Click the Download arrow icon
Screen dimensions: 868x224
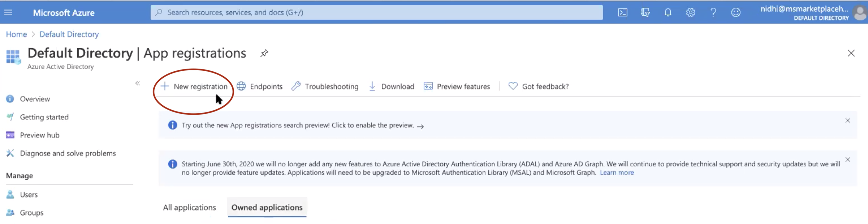[372, 86]
